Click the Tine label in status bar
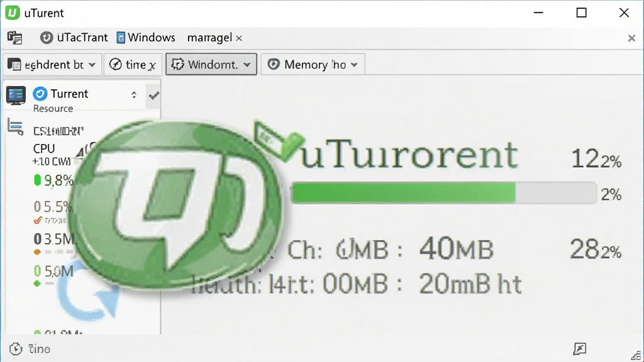 pyautogui.click(x=40, y=349)
